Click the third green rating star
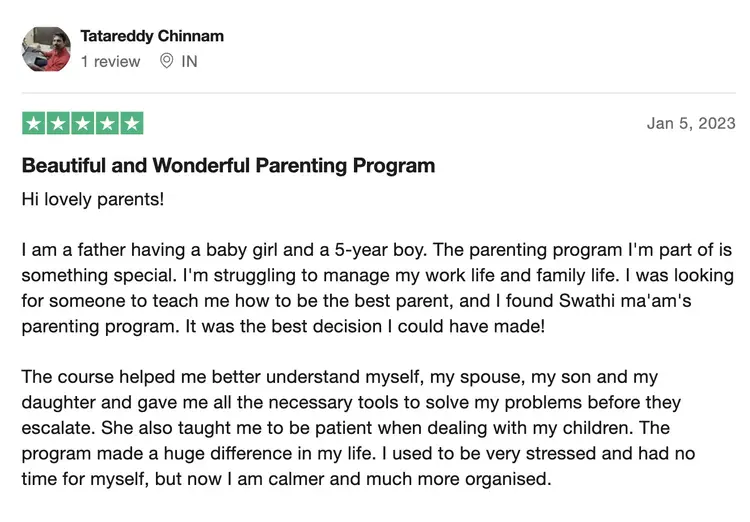This screenshot has width=750, height=522. pos(83,124)
